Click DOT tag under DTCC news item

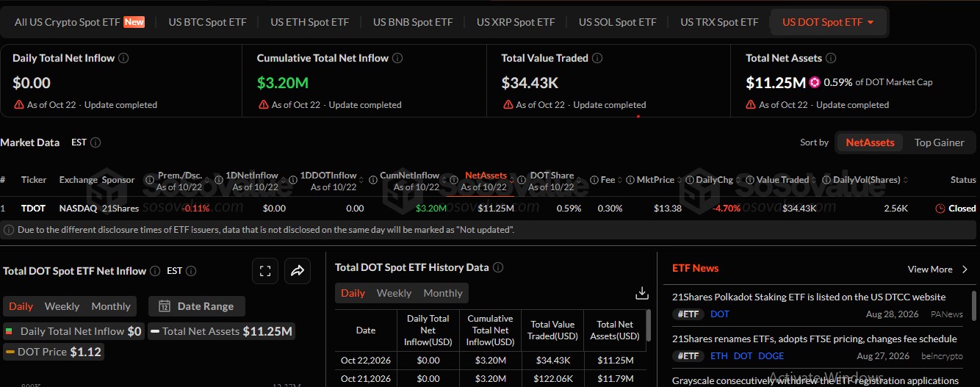click(x=720, y=314)
